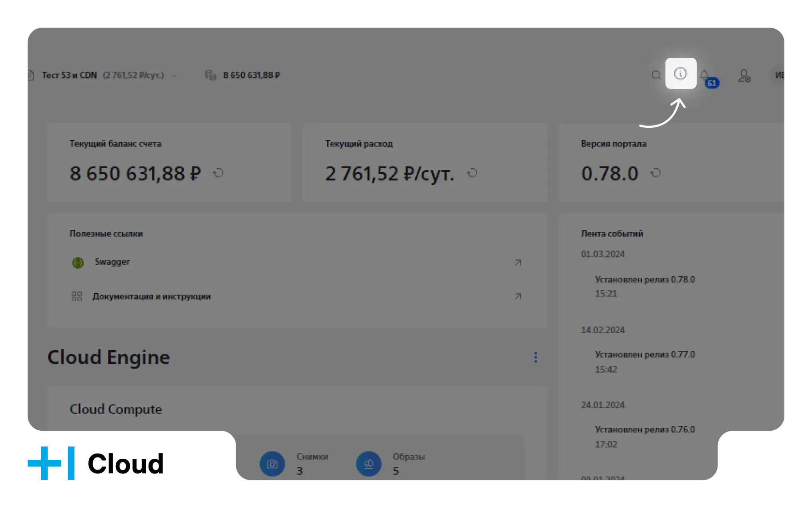Open Swagger external link arrow
812x508 pixels.
click(518, 262)
